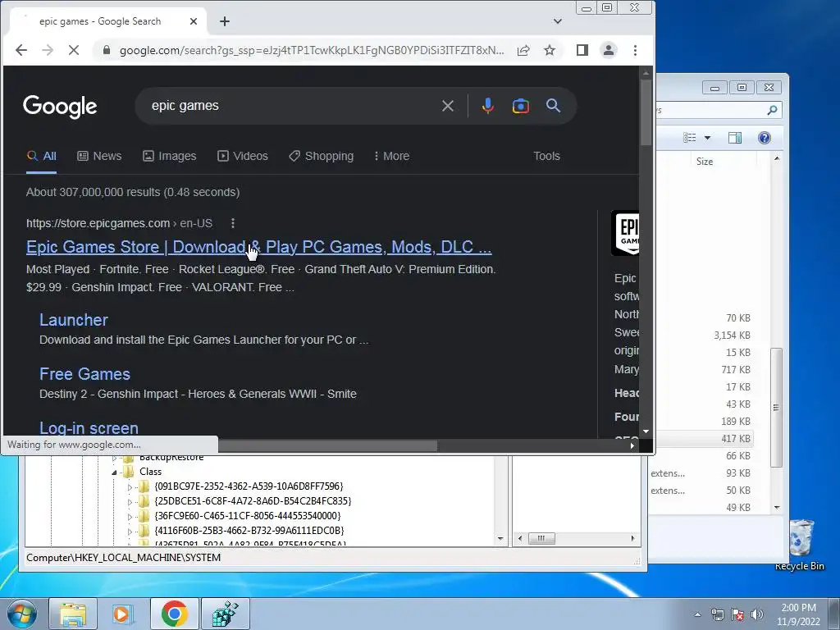Image resolution: width=840 pixels, height=630 pixels.
Task: Toggle the Explorer preview pane icon
Action: (x=735, y=138)
